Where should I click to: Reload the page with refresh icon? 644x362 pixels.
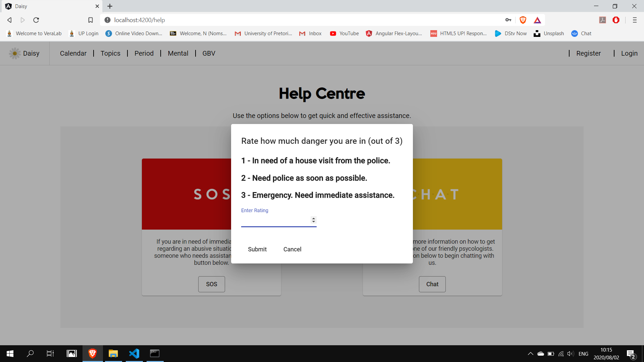pos(36,20)
